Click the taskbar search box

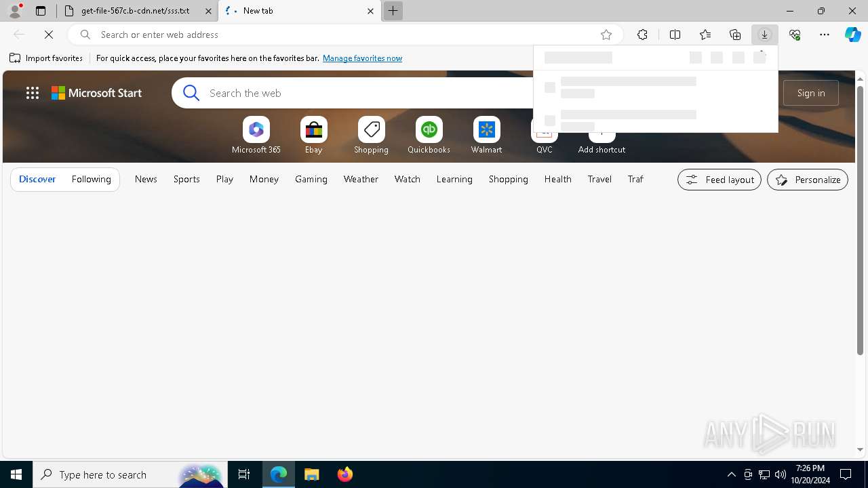(x=129, y=474)
